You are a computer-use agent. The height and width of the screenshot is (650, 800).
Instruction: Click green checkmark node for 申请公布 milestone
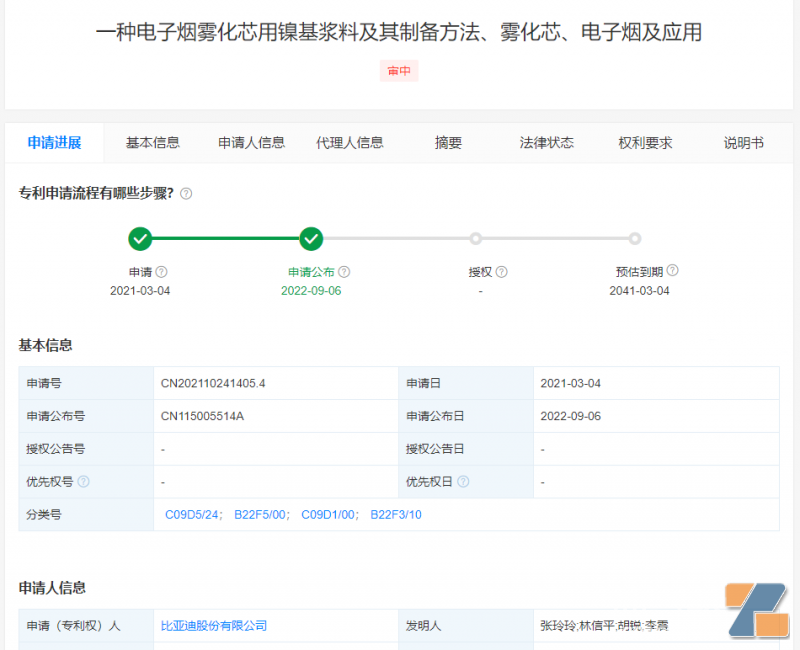click(311, 239)
